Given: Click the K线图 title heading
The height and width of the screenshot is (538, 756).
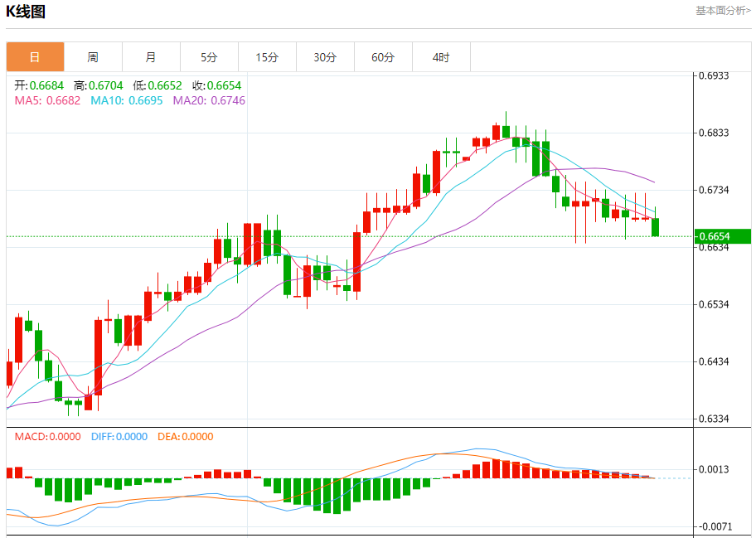Looking at the screenshot, I should (26, 12).
